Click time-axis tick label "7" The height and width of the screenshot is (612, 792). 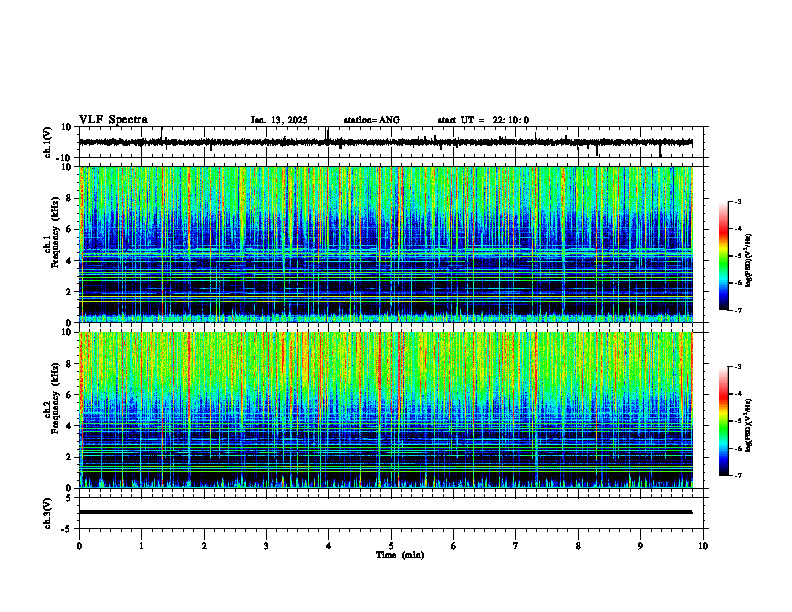516,546
